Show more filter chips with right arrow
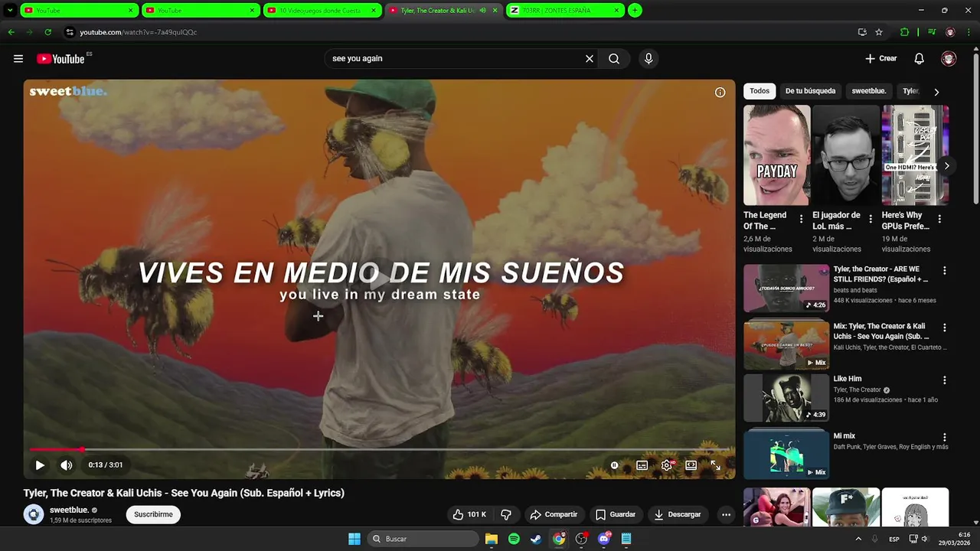The width and height of the screenshot is (980, 551). 936,92
